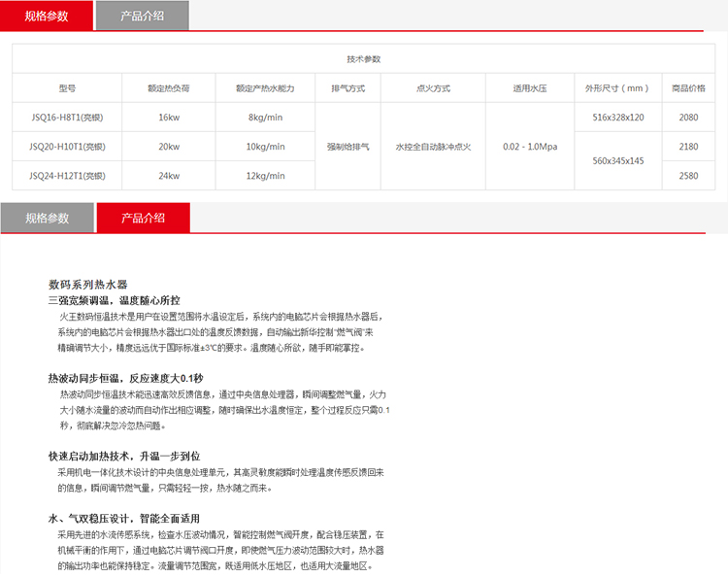Click the 数码系列热水器 heading
Screen dimensions: 728x578
coord(88,285)
